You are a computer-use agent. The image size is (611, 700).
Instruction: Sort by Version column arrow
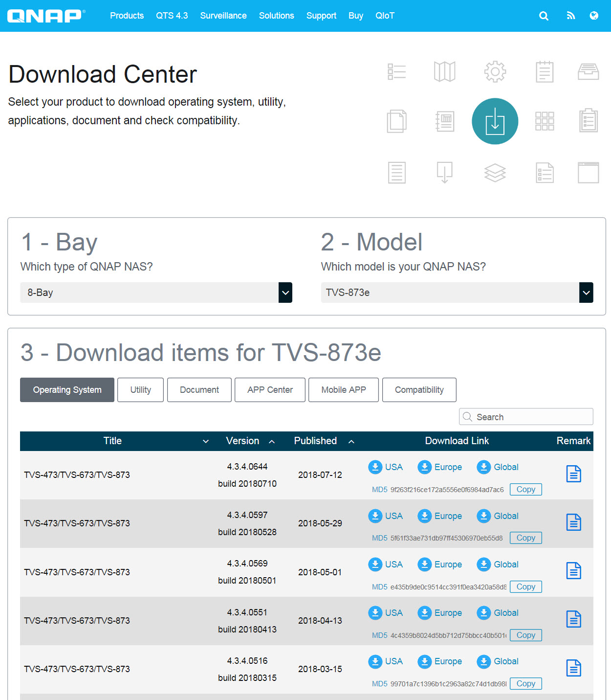[272, 441]
